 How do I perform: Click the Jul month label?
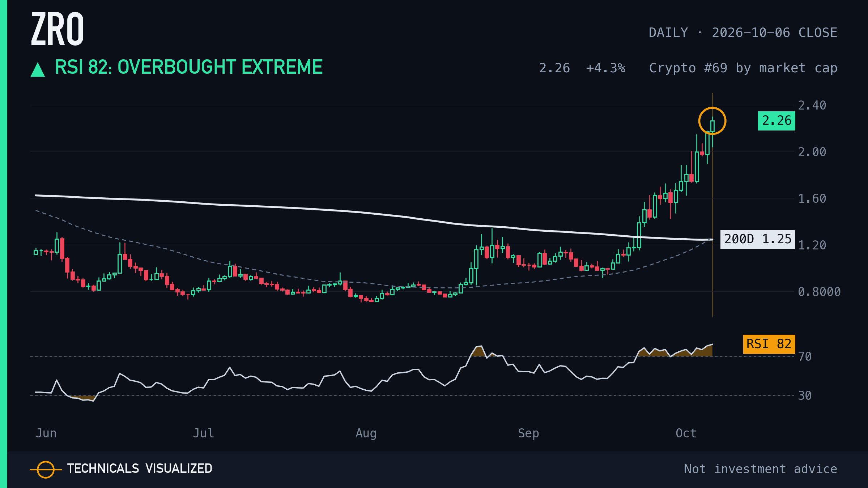203,433
